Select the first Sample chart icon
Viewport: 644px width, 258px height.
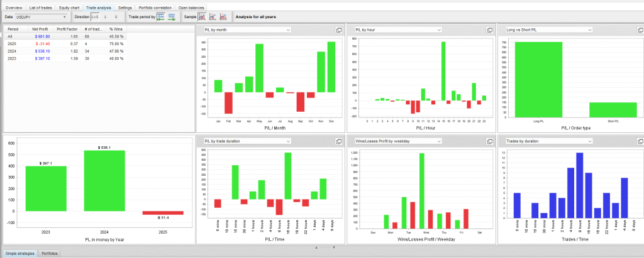(x=202, y=16)
